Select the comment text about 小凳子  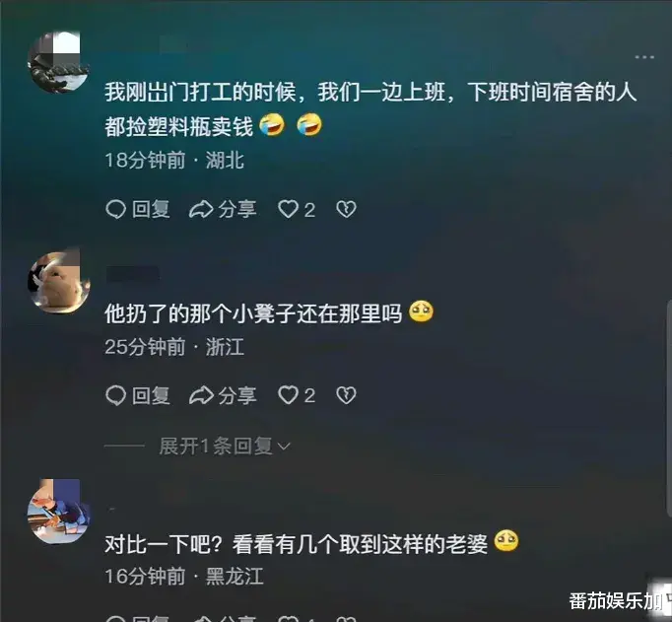tap(253, 313)
